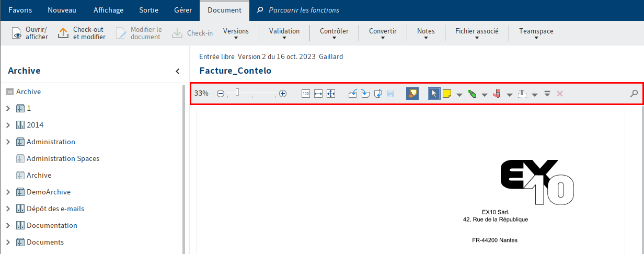The image size is (644, 254).
Task: Select the yellow sticky note tool
Action: pos(447,94)
